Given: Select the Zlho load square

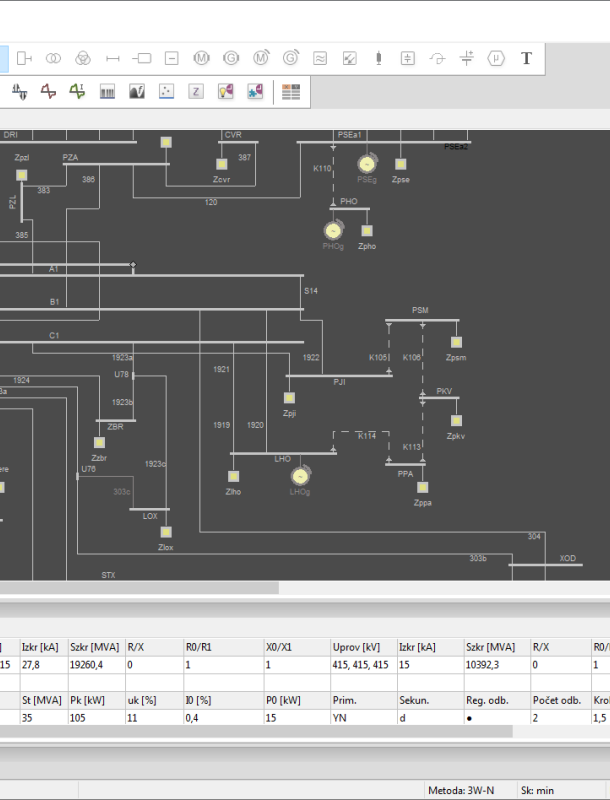Looking at the screenshot, I should [233, 476].
